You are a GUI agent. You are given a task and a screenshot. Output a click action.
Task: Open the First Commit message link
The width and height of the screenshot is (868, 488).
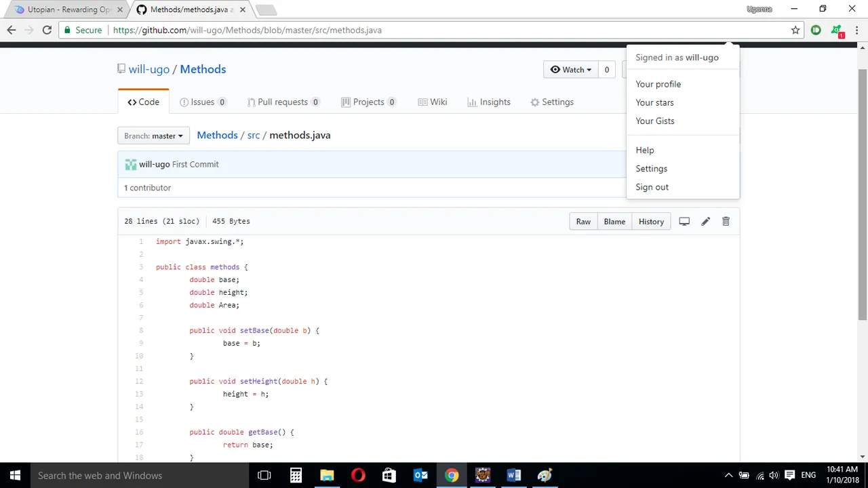[195, 164]
